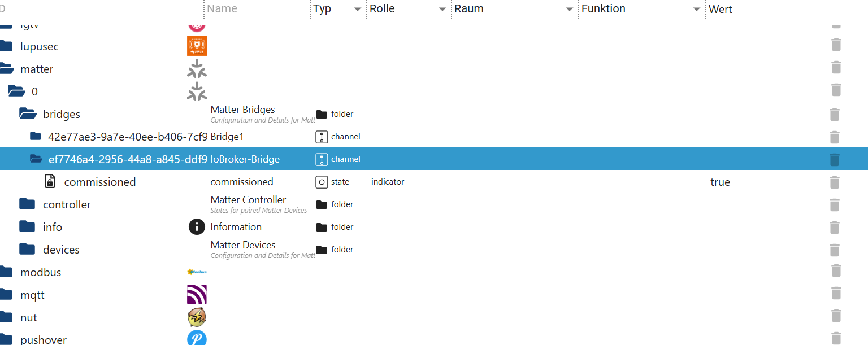This screenshot has width=868, height=345.
Task: Click into the Name filter field
Action: click(257, 8)
